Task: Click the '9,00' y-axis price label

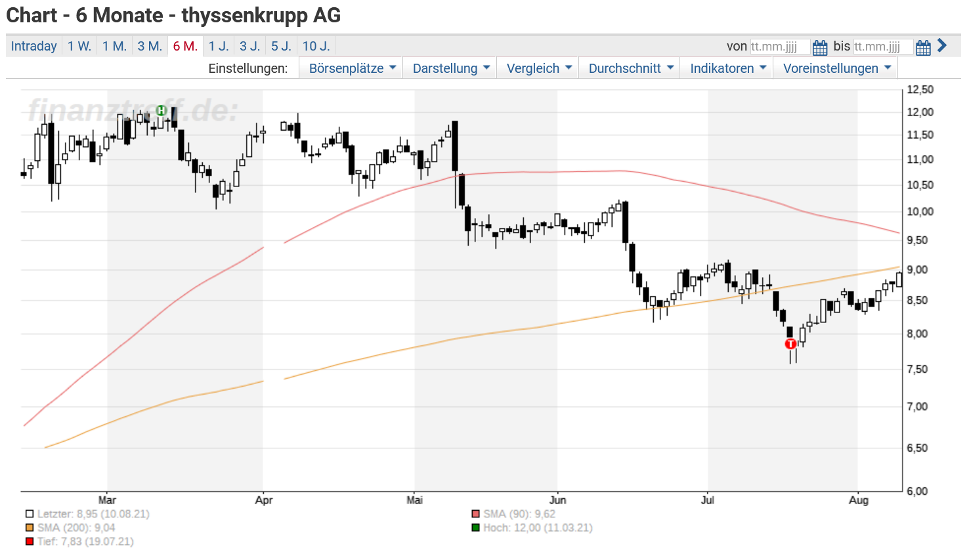Action: (x=917, y=270)
